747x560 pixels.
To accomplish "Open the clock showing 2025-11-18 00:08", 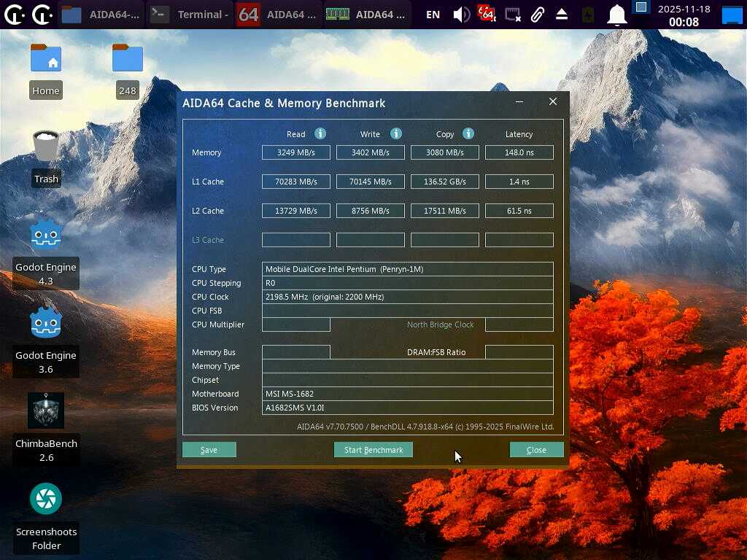I will [684, 15].
